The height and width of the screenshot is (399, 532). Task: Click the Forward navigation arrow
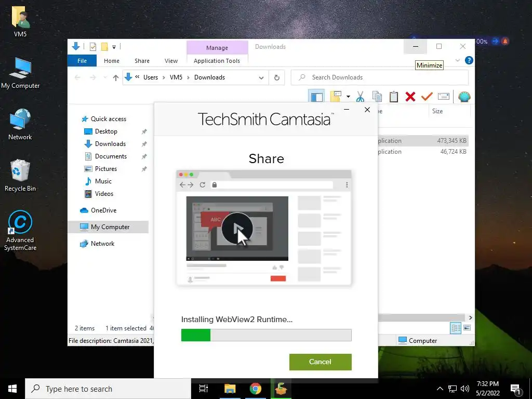92,78
